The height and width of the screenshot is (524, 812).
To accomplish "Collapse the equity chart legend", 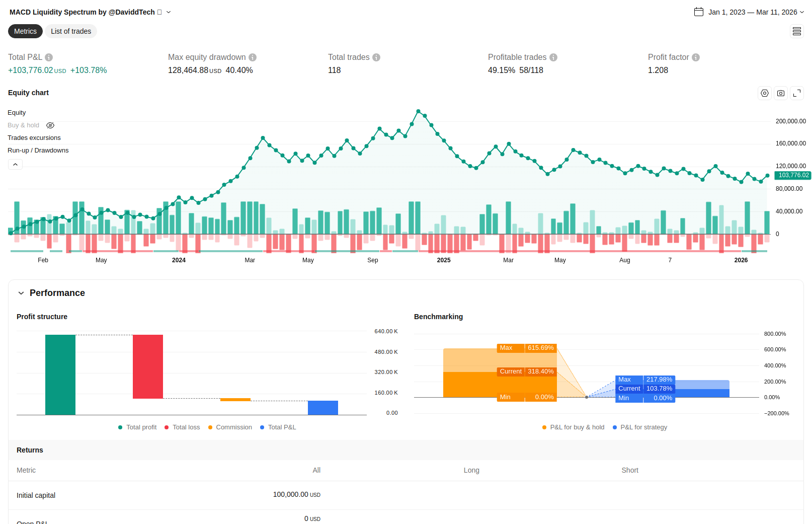I will tap(15, 165).
